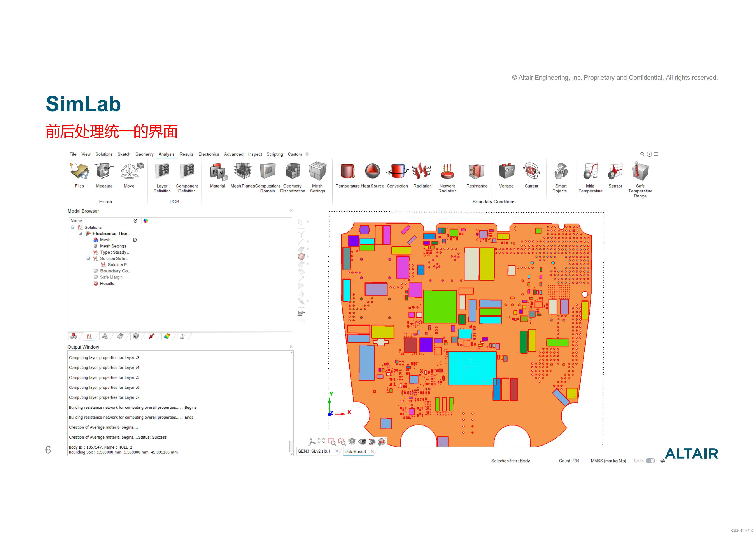The width and height of the screenshot is (756, 534).
Task: Toggle Mesh visibility mark in Model Browser
Action: click(x=135, y=240)
